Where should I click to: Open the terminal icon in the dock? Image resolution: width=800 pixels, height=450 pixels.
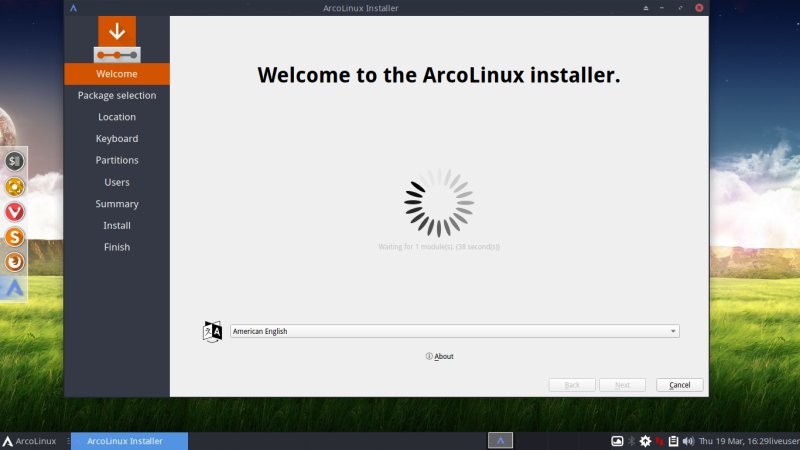[x=14, y=161]
